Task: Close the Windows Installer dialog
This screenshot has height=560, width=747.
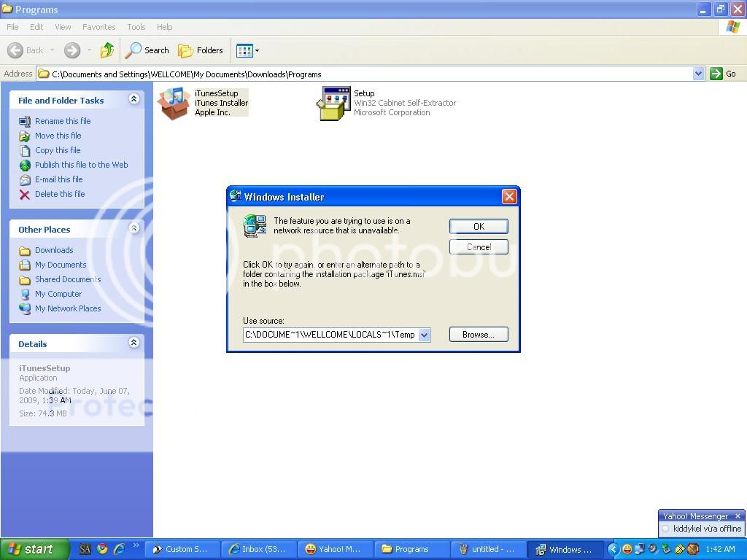Action: coord(509,197)
